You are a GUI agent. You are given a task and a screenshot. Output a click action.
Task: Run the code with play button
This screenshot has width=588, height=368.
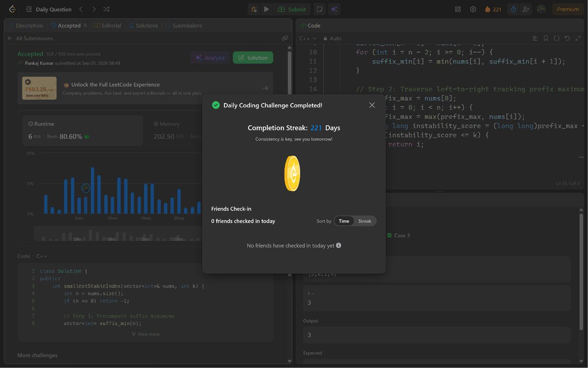[x=266, y=9]
